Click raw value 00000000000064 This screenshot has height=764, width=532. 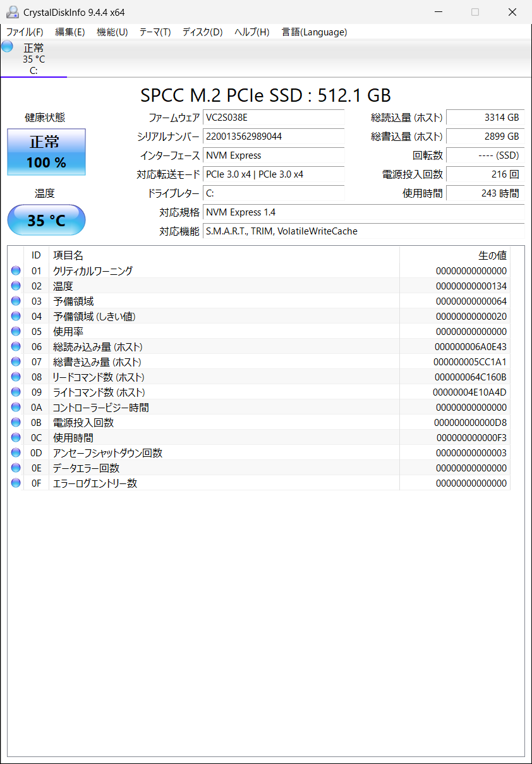(471, 301)
